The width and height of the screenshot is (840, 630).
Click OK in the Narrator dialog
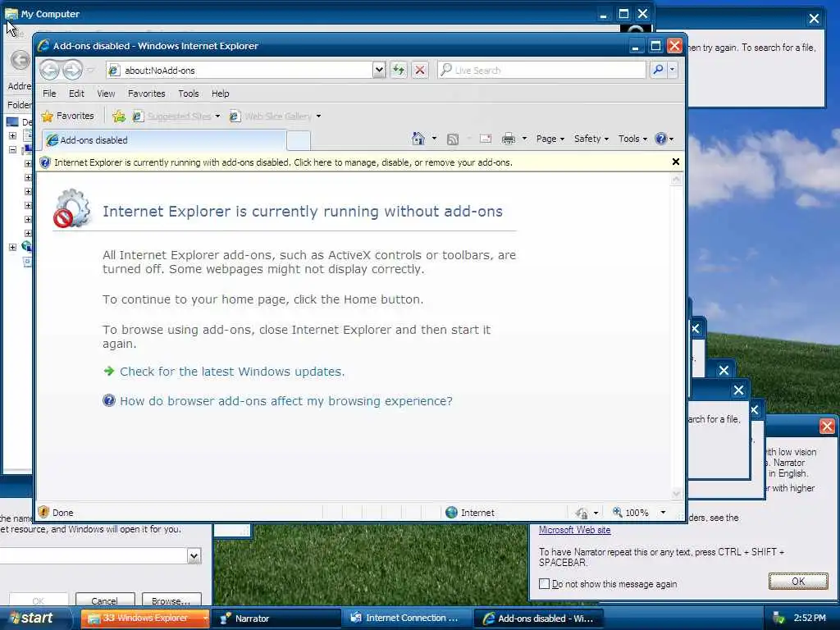797,582
